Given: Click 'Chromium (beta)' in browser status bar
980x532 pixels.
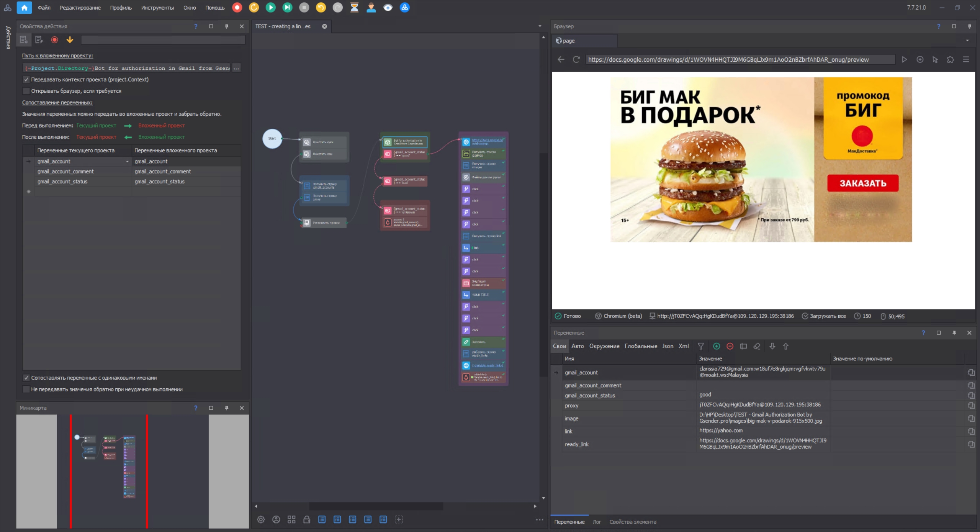Looking at the screenshot, I should coord(618,316).
